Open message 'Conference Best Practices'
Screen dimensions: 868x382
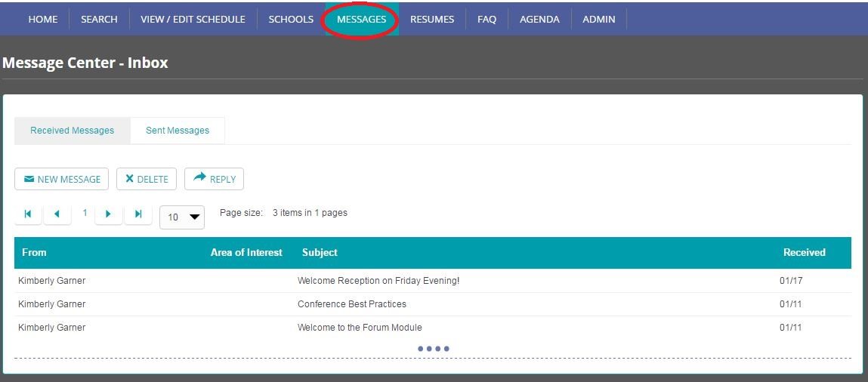point(352,304)
